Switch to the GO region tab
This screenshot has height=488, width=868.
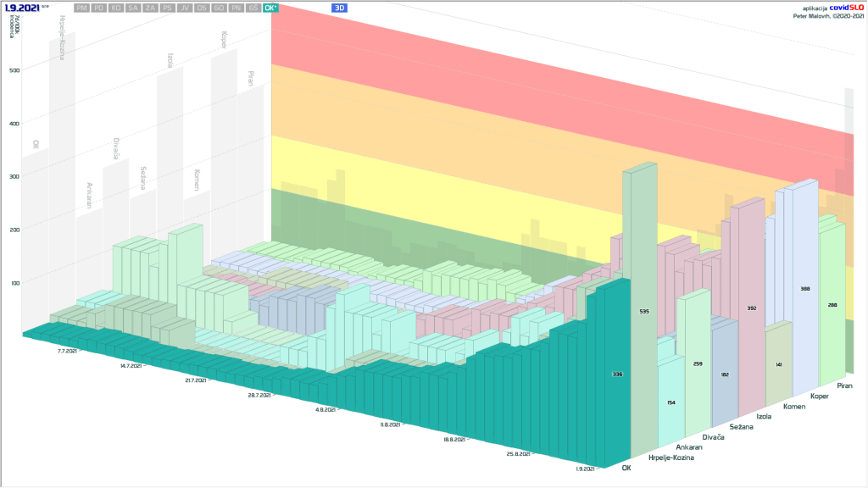(219, 8)
